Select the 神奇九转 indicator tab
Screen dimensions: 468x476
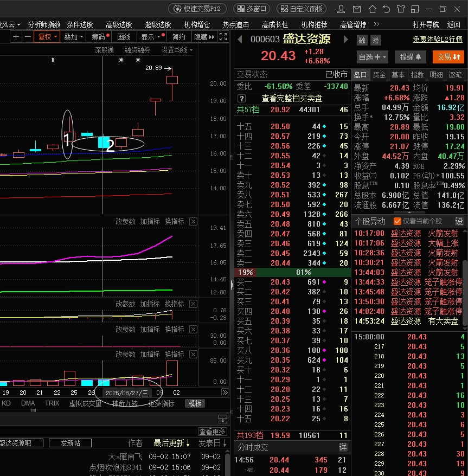(x=125, y=403)
